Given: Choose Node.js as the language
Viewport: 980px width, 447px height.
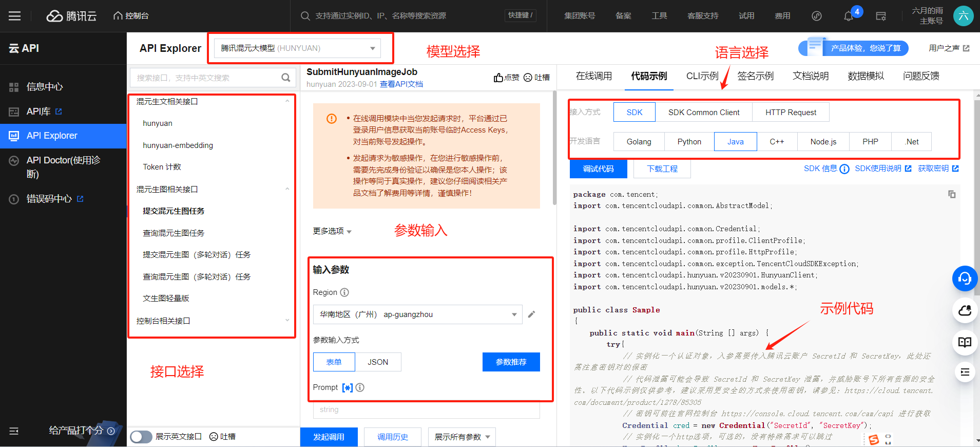Looking at the screenshot, I should click(x=823, y=141).
